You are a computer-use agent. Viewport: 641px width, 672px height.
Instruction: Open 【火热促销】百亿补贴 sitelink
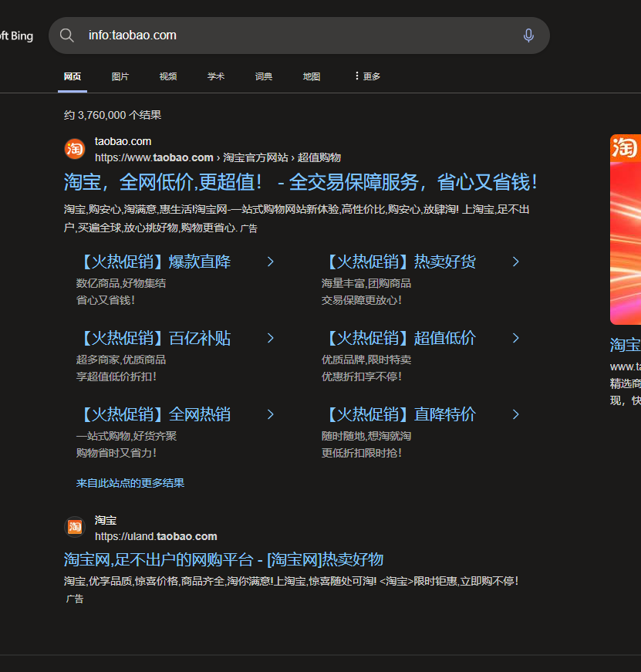click(154, 338)
